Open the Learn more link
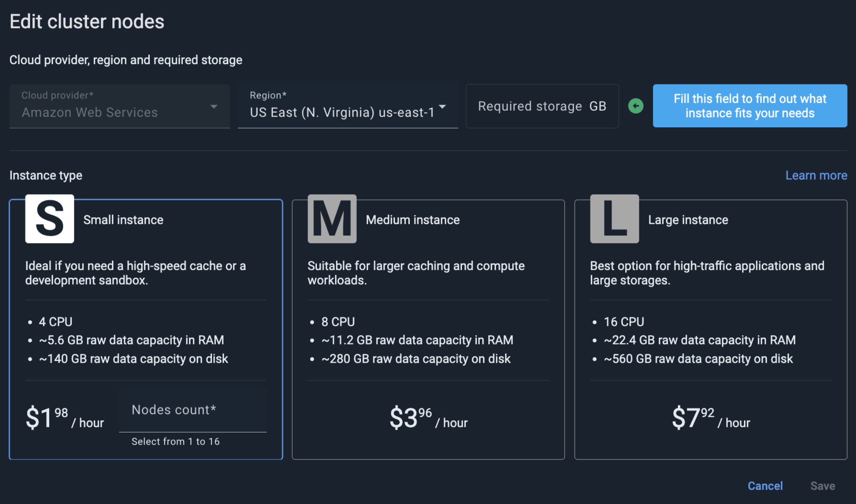Screen dimensions: 856x504 tap(816, 175)
